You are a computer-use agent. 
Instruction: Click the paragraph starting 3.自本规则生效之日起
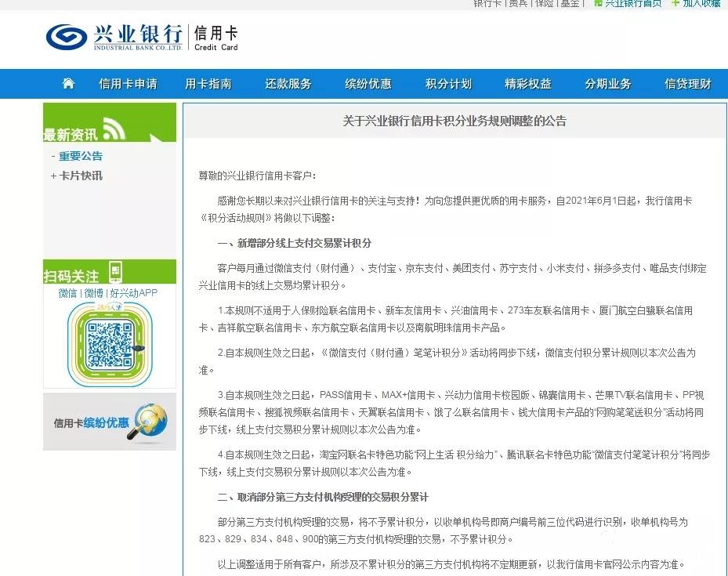coord(451,412)
